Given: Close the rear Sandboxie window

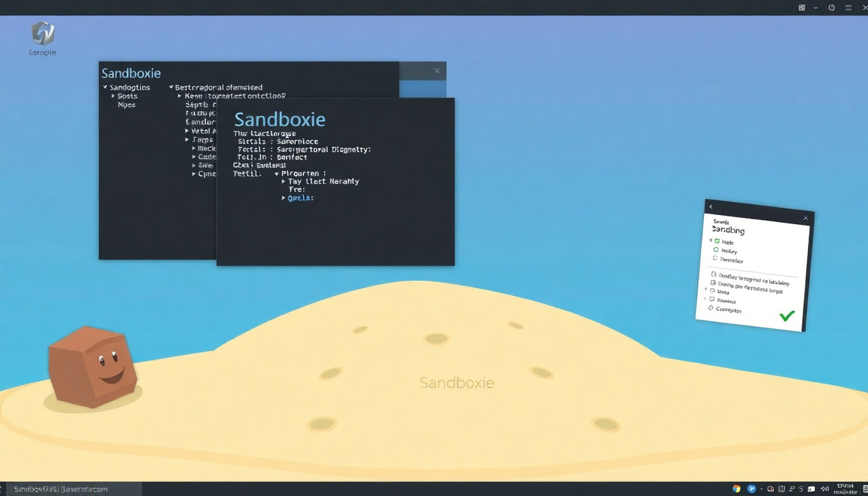Looking at the screenshot, I should pos(437,70).
